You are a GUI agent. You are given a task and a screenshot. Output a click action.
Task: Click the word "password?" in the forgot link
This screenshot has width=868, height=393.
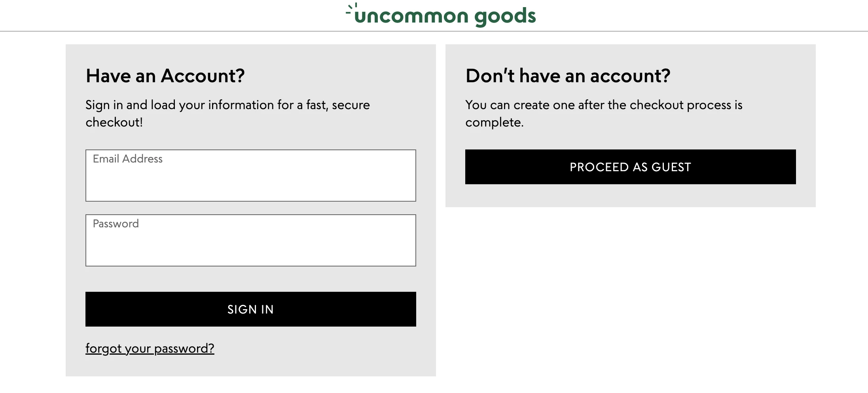click(184, 348)
